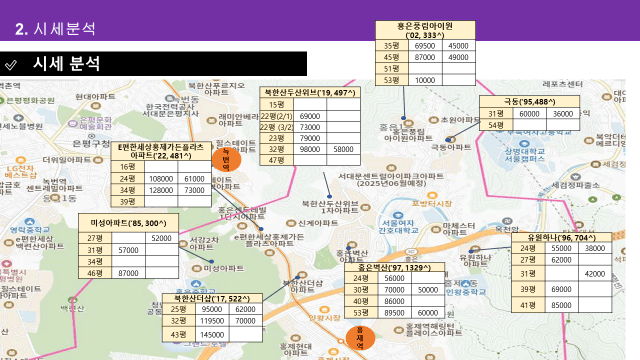Click the 홍제역해링턴플레이스아파트 map icon
640x360 pixels.
(398, 330)
